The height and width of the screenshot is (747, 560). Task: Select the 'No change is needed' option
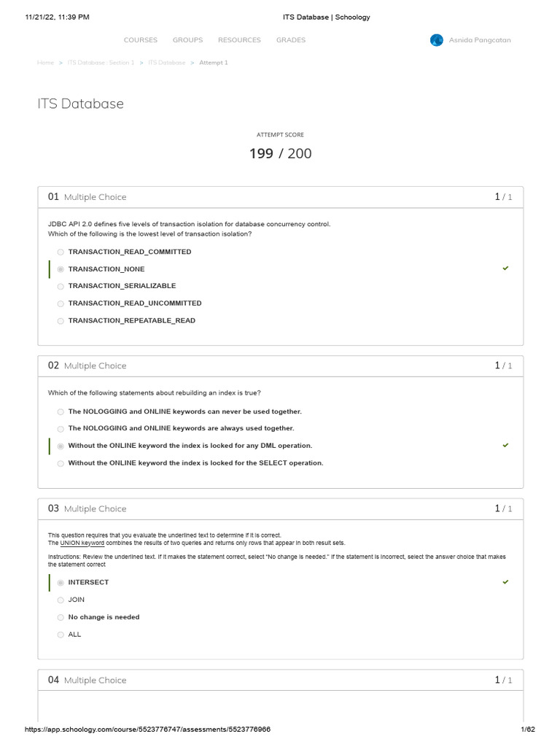pos(61,618)
